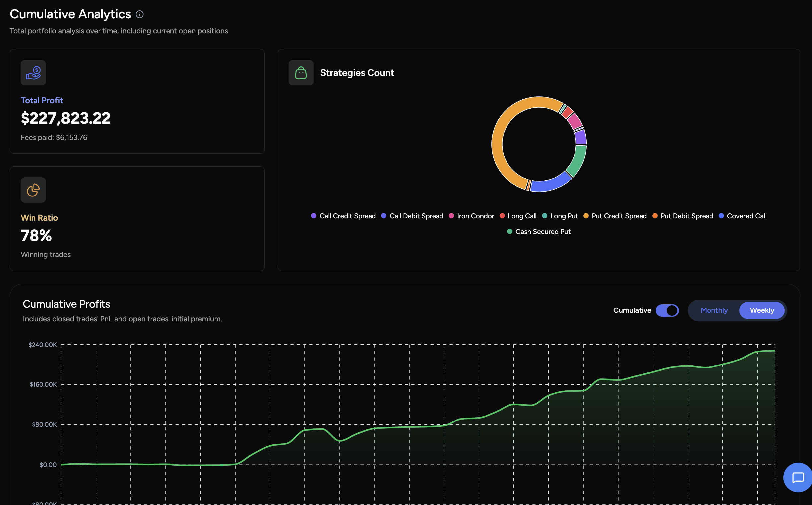Select the Weekly tab

point(762,310)
